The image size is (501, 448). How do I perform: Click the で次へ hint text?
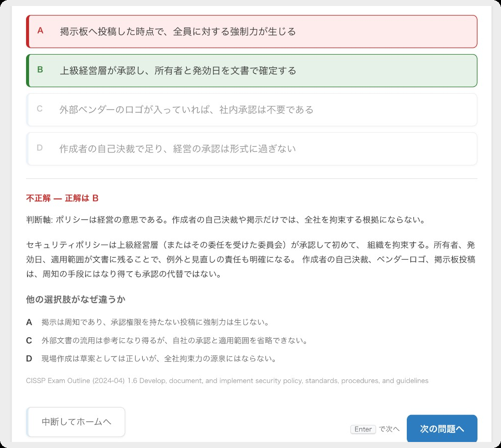(389, 429)
